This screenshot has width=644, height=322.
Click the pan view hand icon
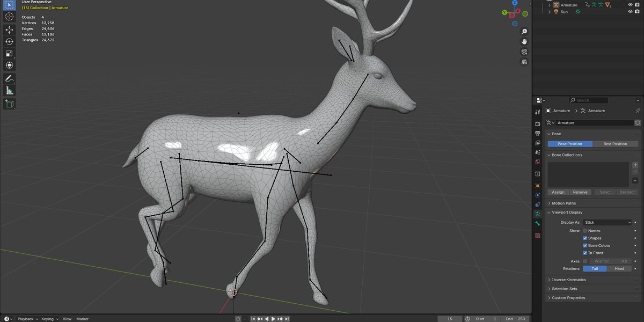click(524, 41)
